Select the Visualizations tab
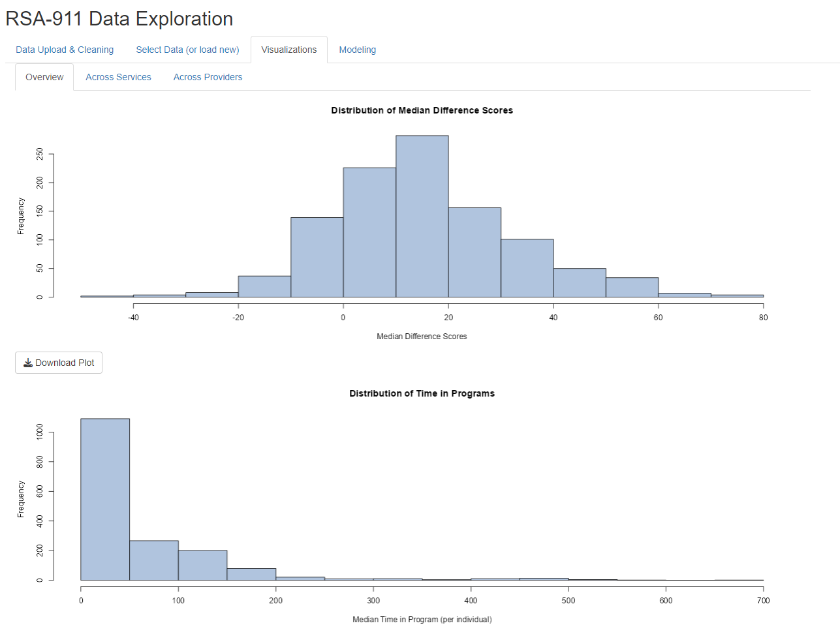The height and width of the screenshot is (634, 840). click(x=289, y=50)
